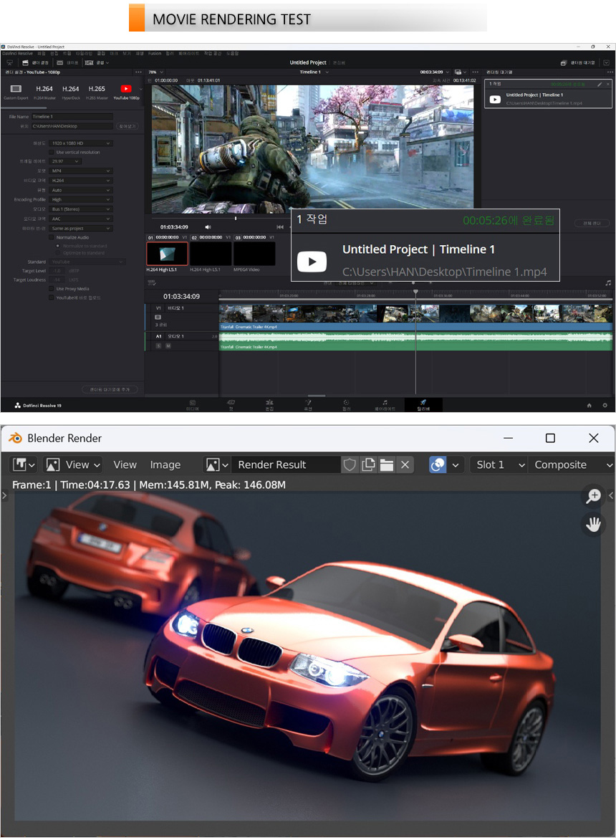Activate the pan hand tool in Blender
This screenshot has height=840, width=616.
(x=594, y=525)
